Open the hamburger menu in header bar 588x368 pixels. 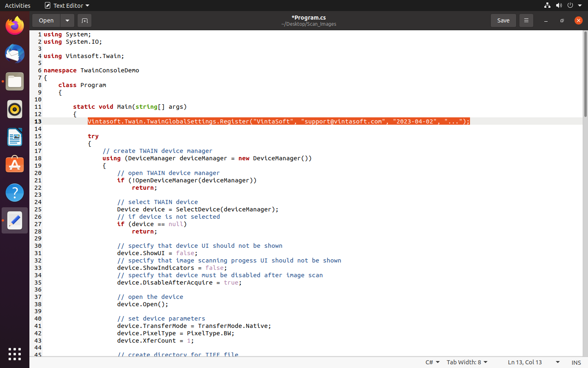[x=526, y=20]
